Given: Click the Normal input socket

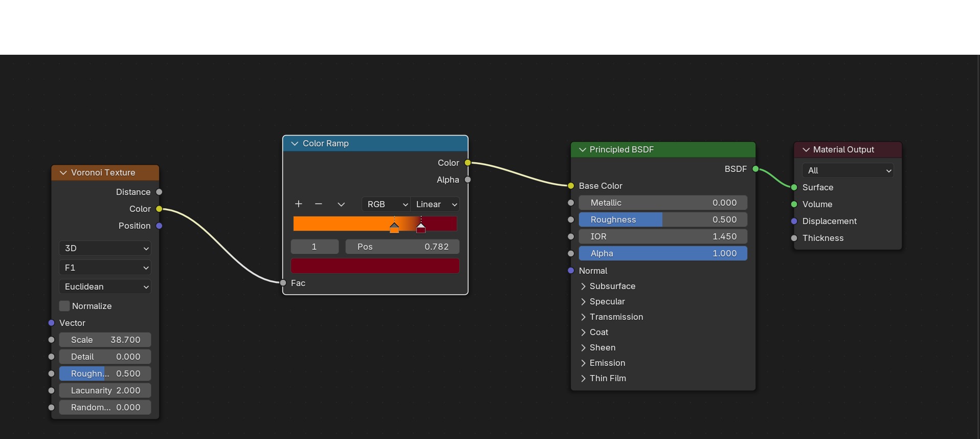Looking at the screenshot, I should [571, 270].
